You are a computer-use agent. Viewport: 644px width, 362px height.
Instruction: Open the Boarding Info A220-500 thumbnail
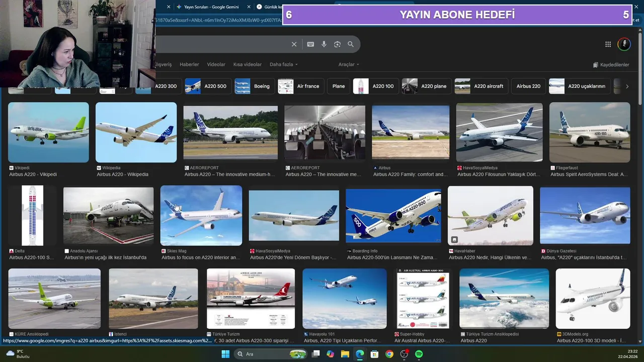pyautogui.click(x=393, y=215)
